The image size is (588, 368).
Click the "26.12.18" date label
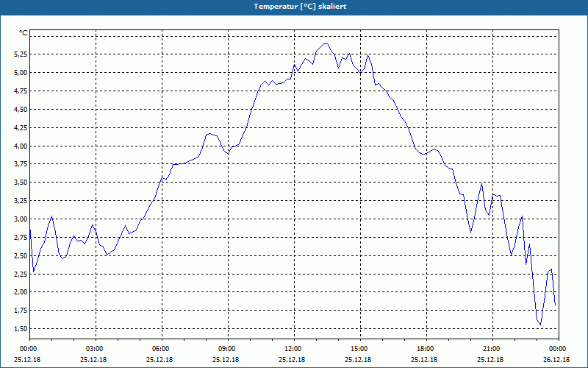tap(556, 360)
